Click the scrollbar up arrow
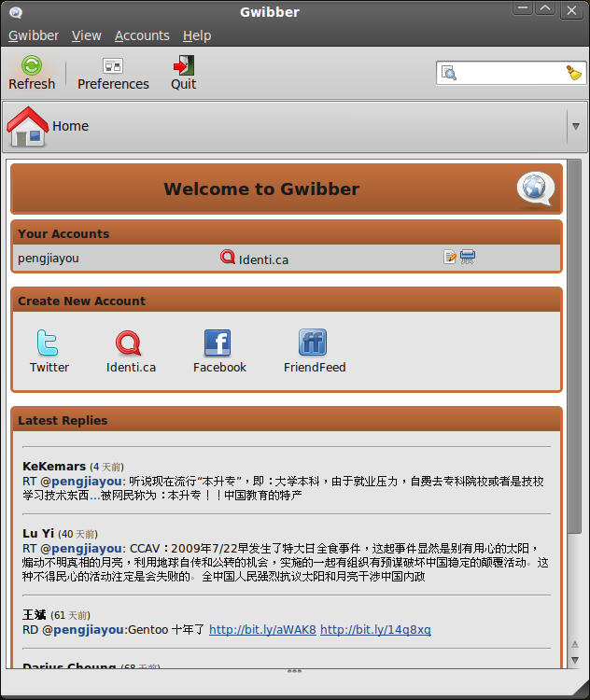 click(575, 644)
